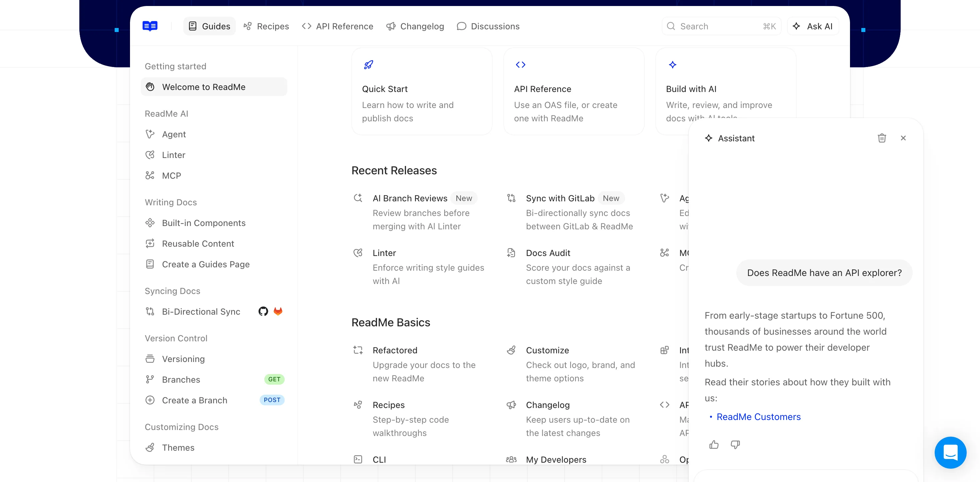Open the Build with AI card
This screenshot has height=482, width=980.
tap(726, 91)
